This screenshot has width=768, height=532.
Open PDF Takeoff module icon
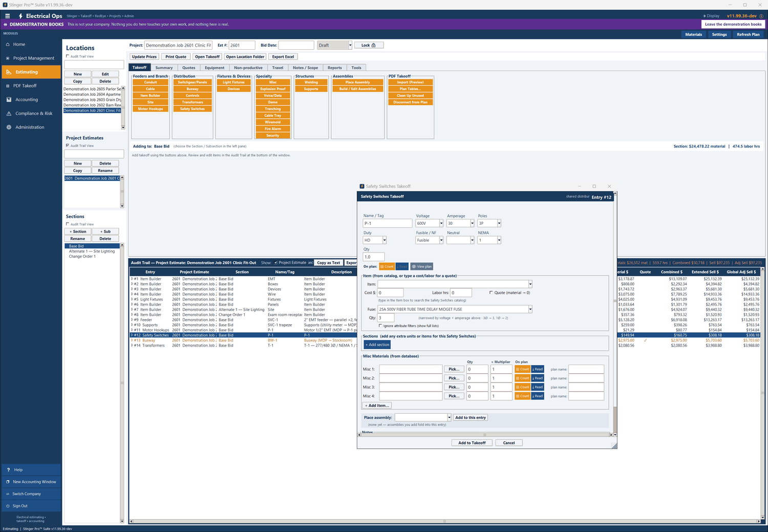(x=8, y=86)
